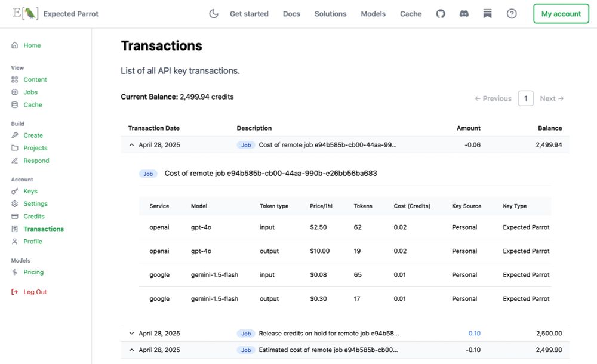Open the Discord icon link
Image resolution: width=597 pixels, height=364 pixels.
click(464, 14)
